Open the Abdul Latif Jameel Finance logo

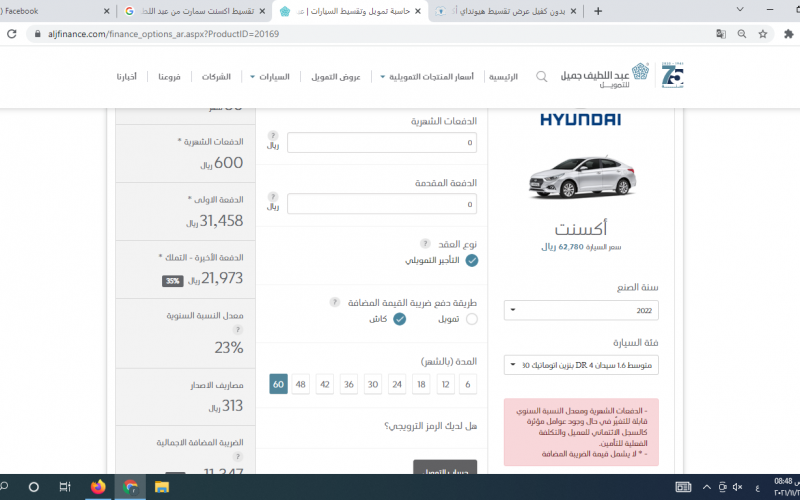[605, 76]
